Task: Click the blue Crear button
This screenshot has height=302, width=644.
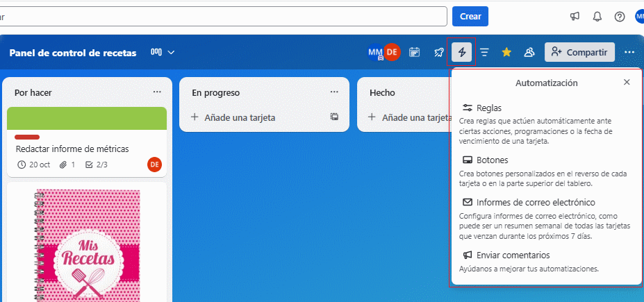Action: point(470,17)
